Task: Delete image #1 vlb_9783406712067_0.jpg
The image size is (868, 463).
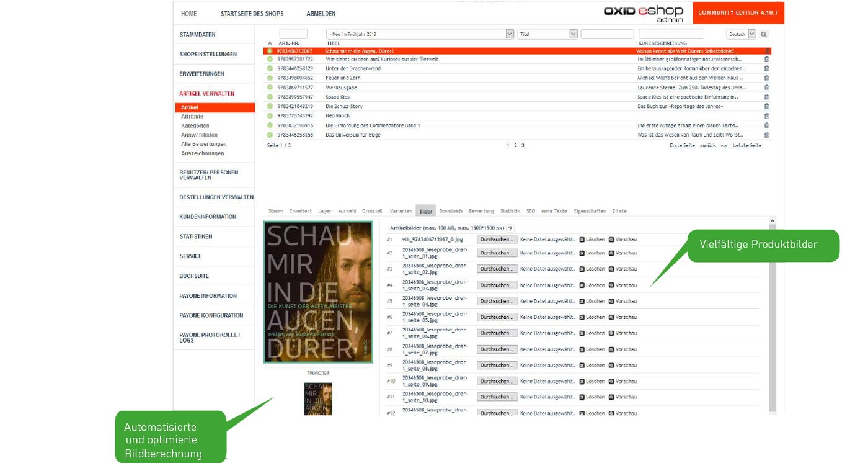Action: 591,240
